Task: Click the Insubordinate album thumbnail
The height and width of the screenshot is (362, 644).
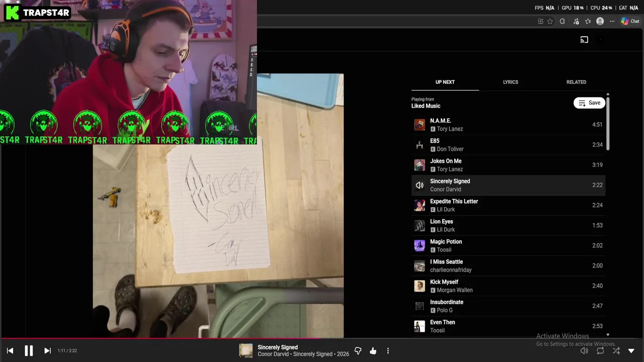Action: click(420, 306)
